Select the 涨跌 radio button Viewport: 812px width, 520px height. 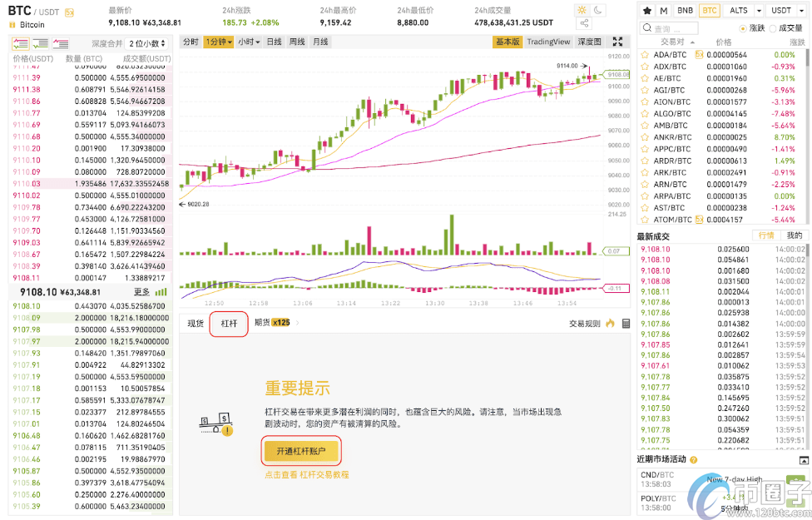coord(744,27)
